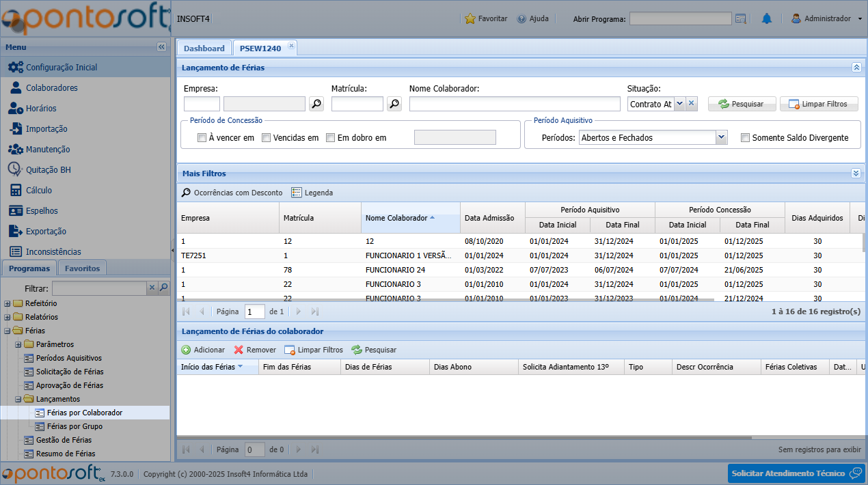This screenshot has height=485, width=868.
Task: Open the Períodos dropdown list
Action: (x=721, y=138)
